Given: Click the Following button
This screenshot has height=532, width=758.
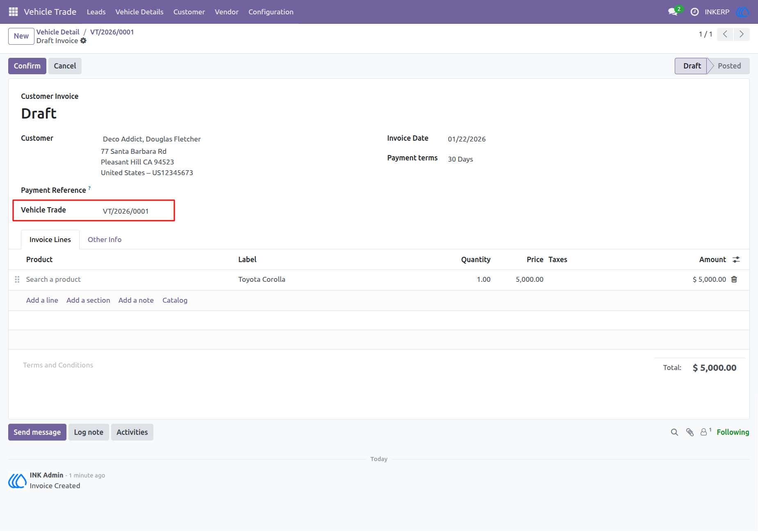Looking at the screenshot, I should tap(733, 432).
